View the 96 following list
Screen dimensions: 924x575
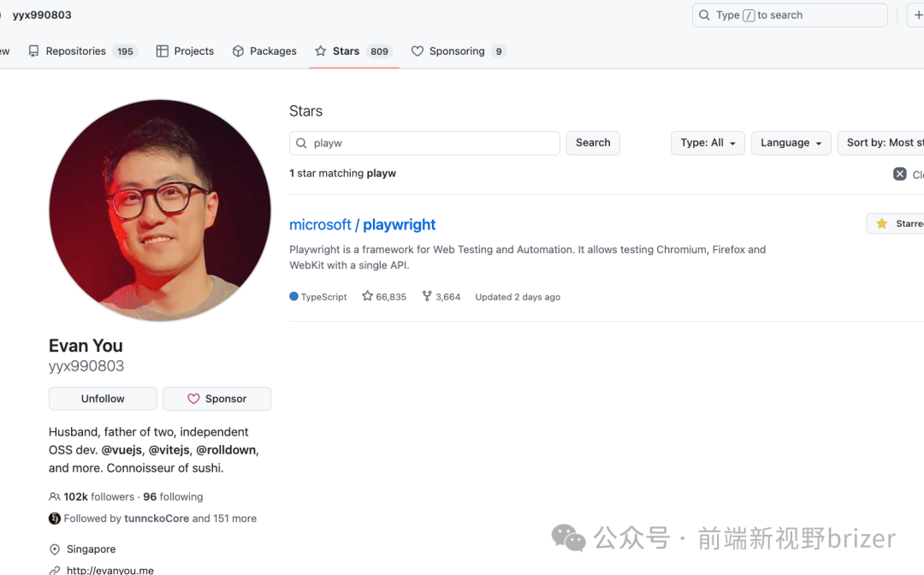coord(173,496)
